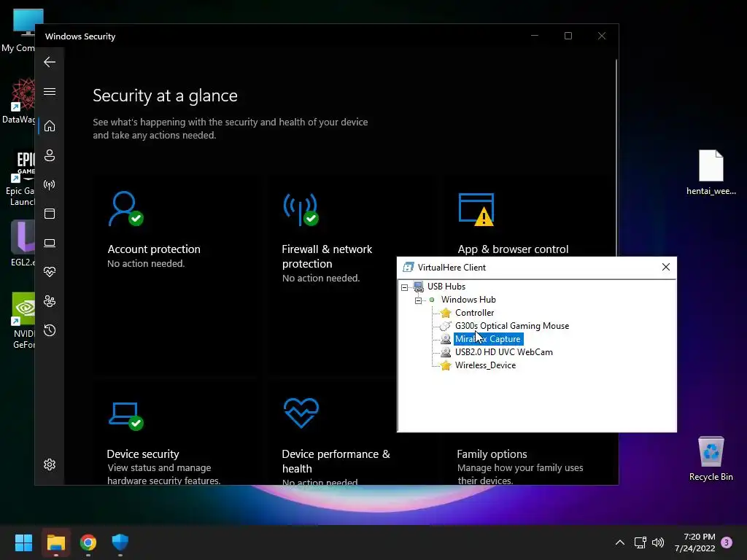Select the Recycle Bin desktop icon
Screen dimensions: 747x560
coord(711,458)
